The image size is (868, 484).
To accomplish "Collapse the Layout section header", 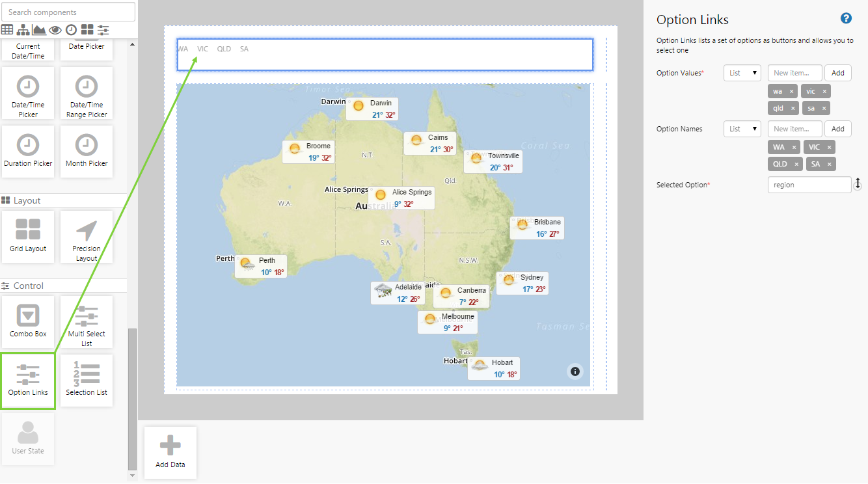I will 27,200.
